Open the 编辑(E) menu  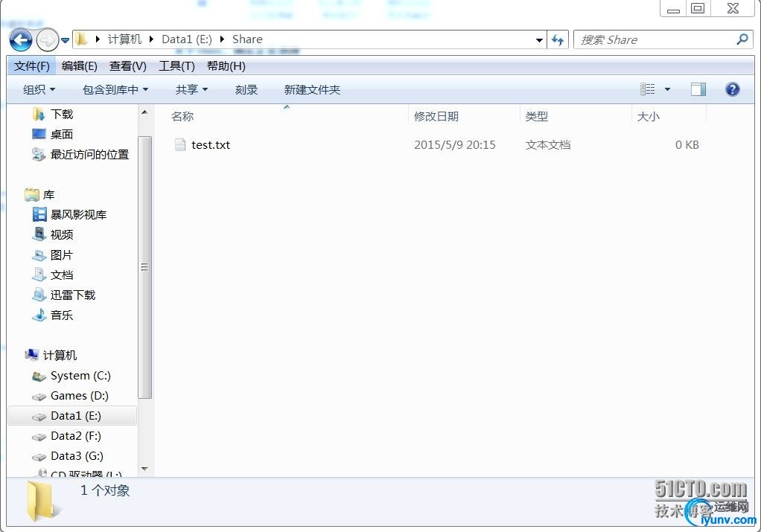[79, 66]
